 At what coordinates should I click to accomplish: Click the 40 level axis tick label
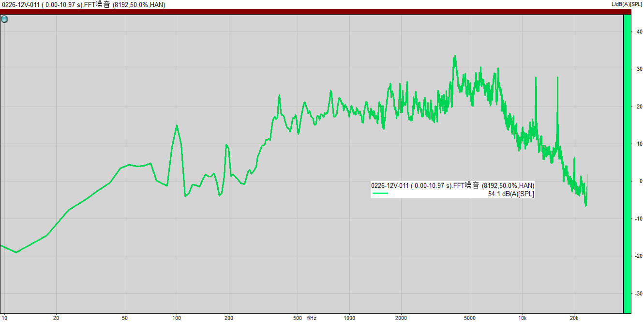click(639, 32)
